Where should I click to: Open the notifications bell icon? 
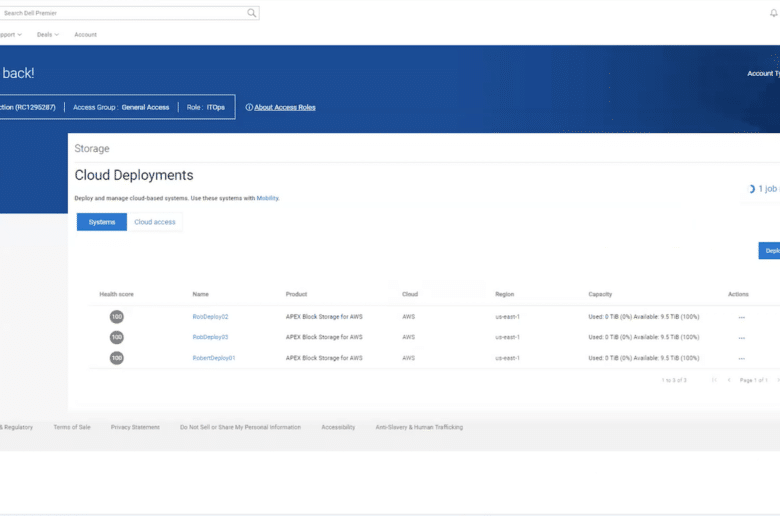(774, 13)
